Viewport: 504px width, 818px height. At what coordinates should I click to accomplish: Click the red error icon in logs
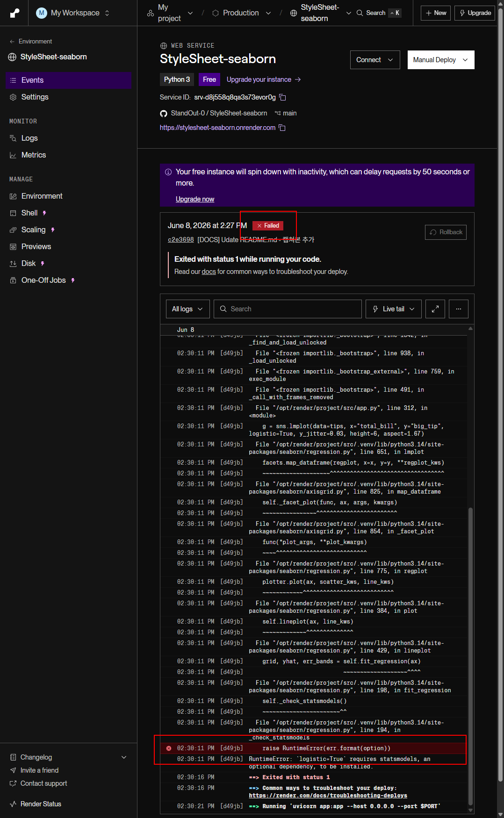pyautogui.click(x=169, y=748)
